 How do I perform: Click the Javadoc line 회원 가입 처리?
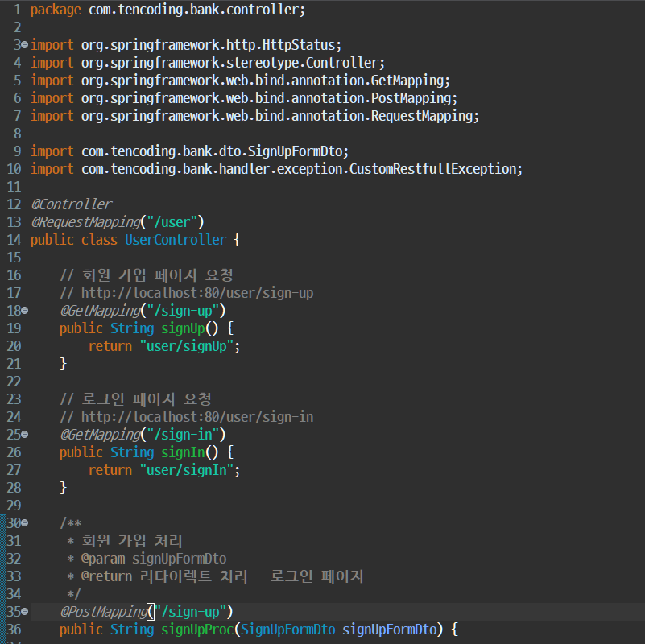[124, 541]
